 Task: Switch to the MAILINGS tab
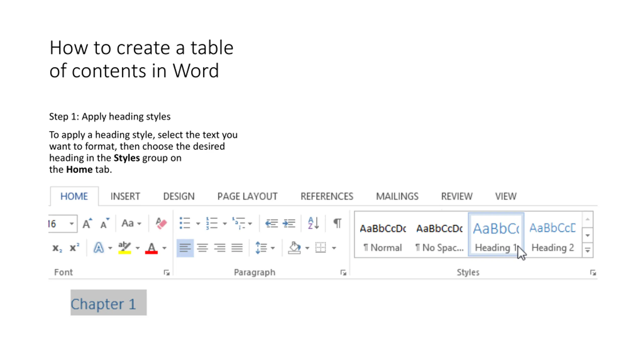397,196
